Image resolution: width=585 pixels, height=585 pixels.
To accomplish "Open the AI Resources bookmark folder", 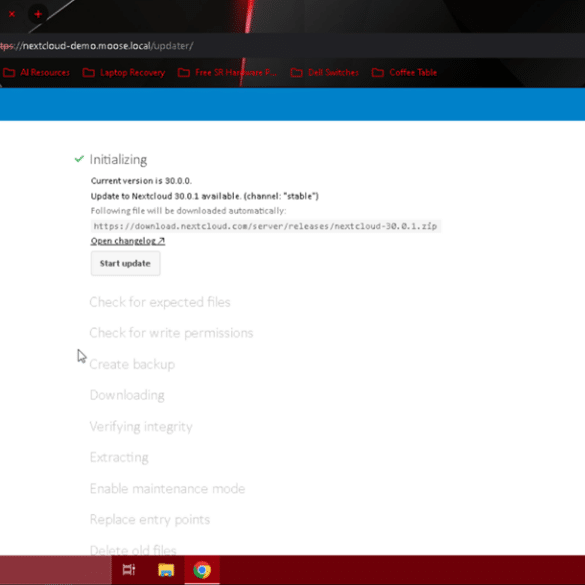I will click(36, 72).
